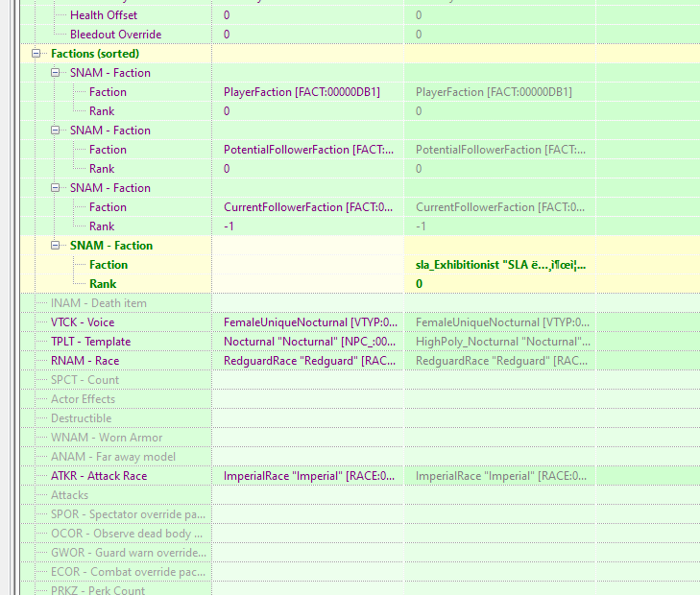This screenshot has height=595, width=700.
Task: Select Faction label under PotentialFollowerFaction node
Action: pos(108,150)
